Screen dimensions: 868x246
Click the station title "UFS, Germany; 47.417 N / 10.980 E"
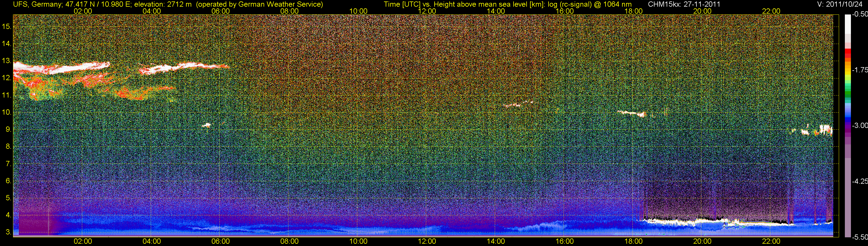coord(72,4)
